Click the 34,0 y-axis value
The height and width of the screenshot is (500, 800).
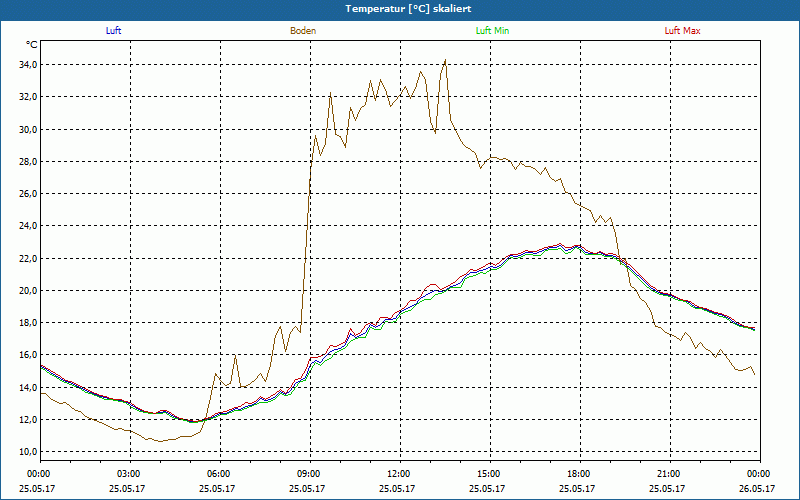[x=28, y=65]
